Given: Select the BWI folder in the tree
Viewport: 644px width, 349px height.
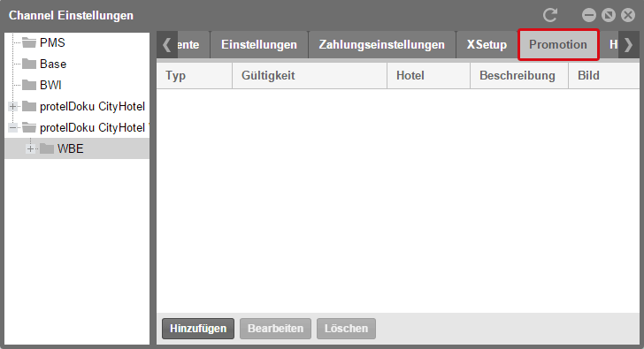Looking at the screenshot, I should (50, 85).
